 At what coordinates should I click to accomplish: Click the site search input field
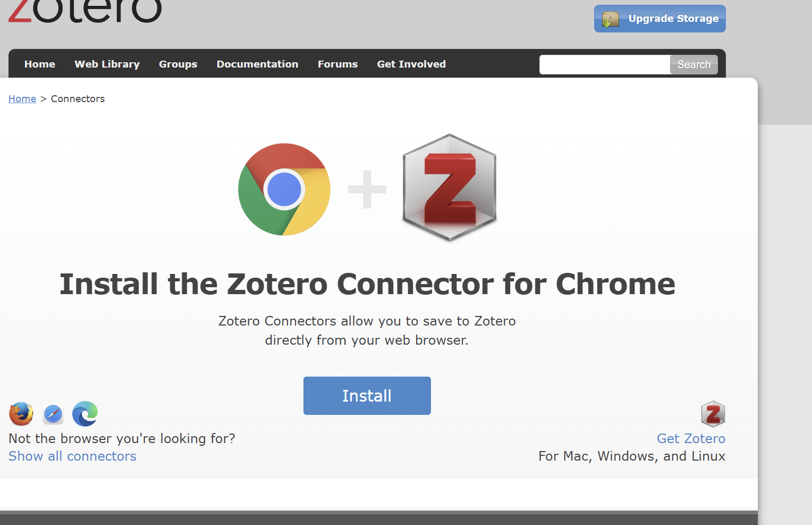tap(605, 64)
